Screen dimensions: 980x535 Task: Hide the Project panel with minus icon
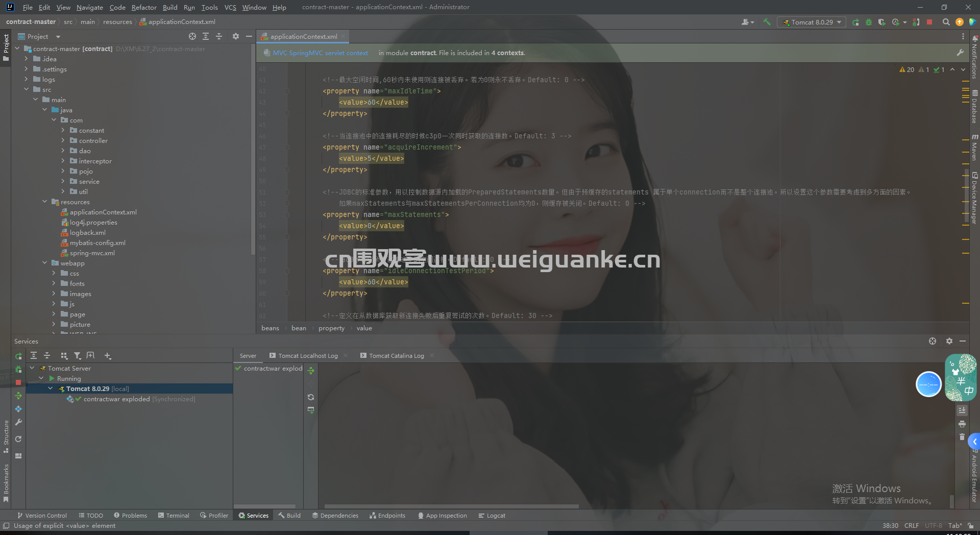(x=249, y=36)
